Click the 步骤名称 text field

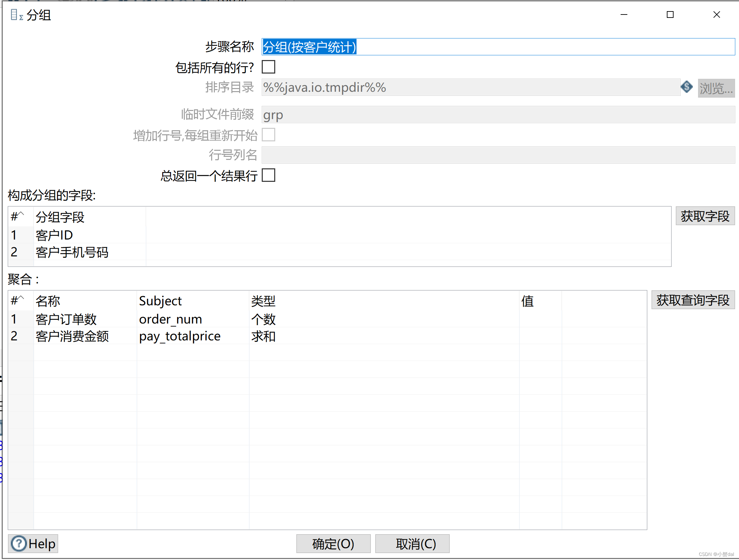498,47
